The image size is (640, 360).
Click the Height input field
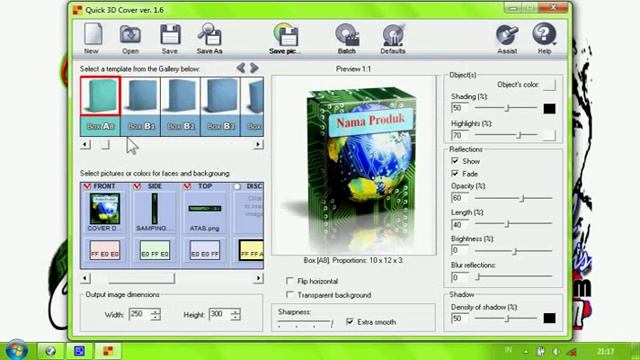pyautogui.click(x=219, y=314)
